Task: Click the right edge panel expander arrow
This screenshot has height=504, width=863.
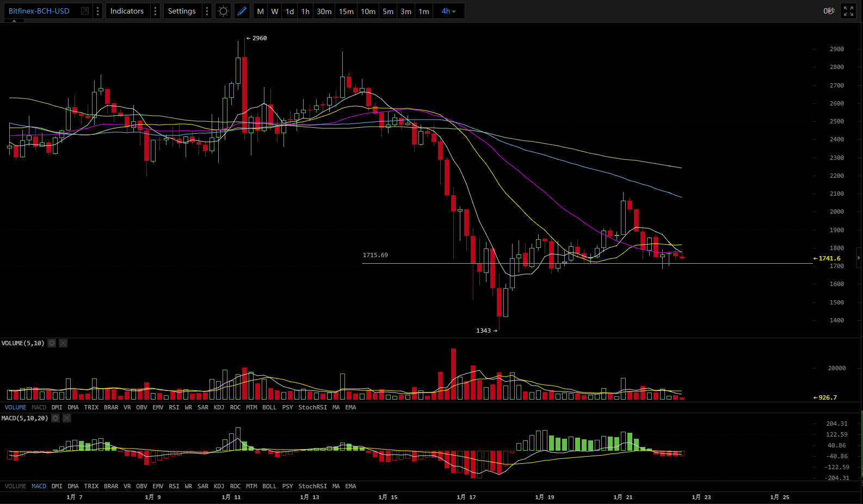Action: coord(859,257)
